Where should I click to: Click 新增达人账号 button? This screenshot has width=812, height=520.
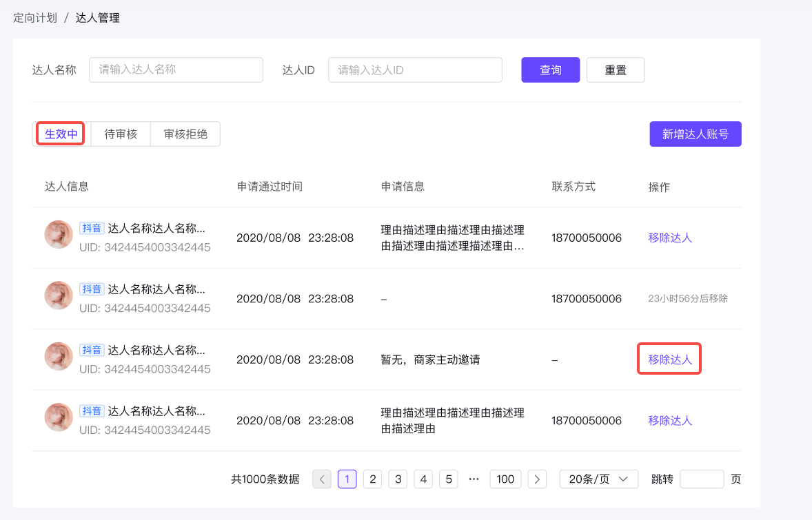click(696, 134)
